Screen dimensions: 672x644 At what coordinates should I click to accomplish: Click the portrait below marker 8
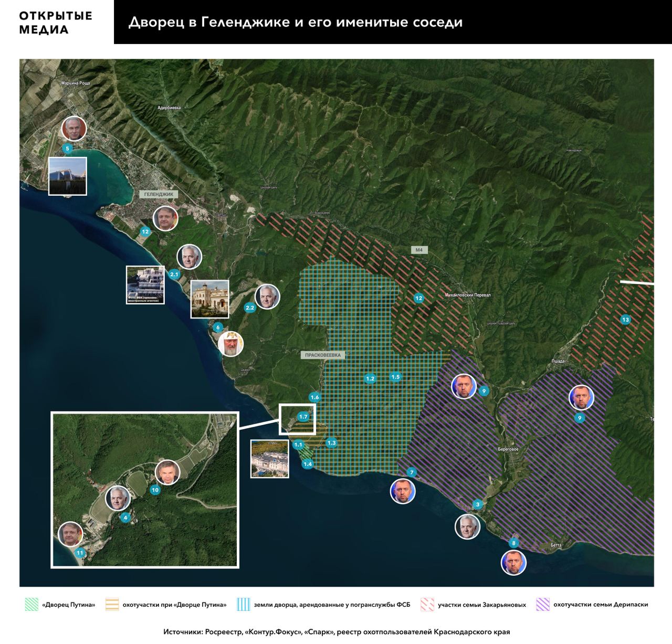point(513,563)
